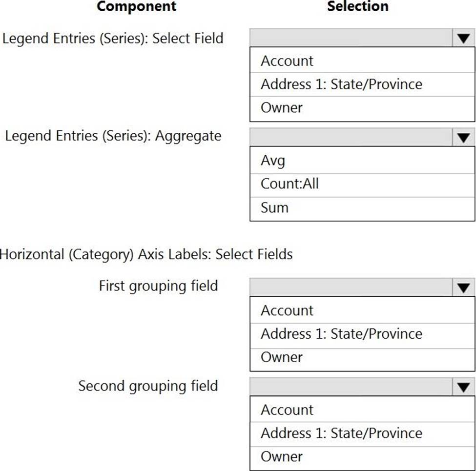Select Account in Legend Entries field list
Screen dimensions: 476x471
(287, 61)
